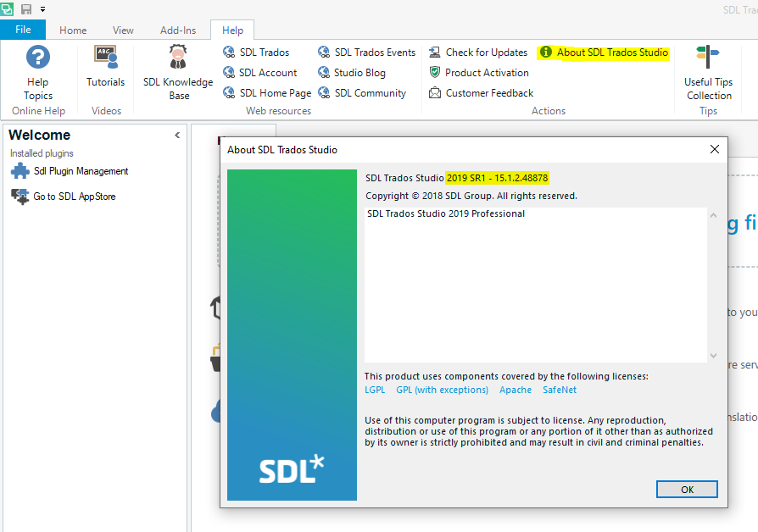Click the 'Installed plugins' label
Viewport: 758px width, 532px height.
pyautogui.click(x=42, y=153)
